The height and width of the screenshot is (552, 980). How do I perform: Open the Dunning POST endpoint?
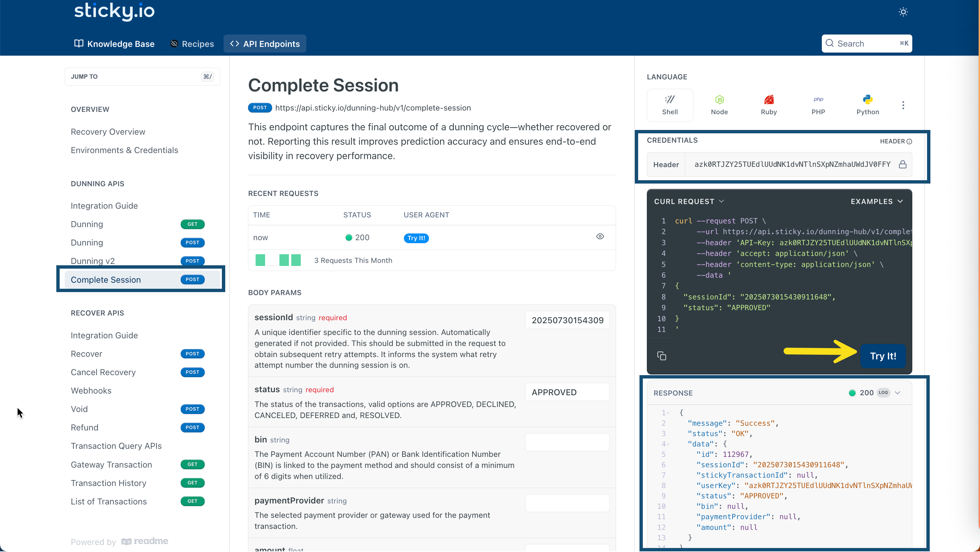(138, 243)
